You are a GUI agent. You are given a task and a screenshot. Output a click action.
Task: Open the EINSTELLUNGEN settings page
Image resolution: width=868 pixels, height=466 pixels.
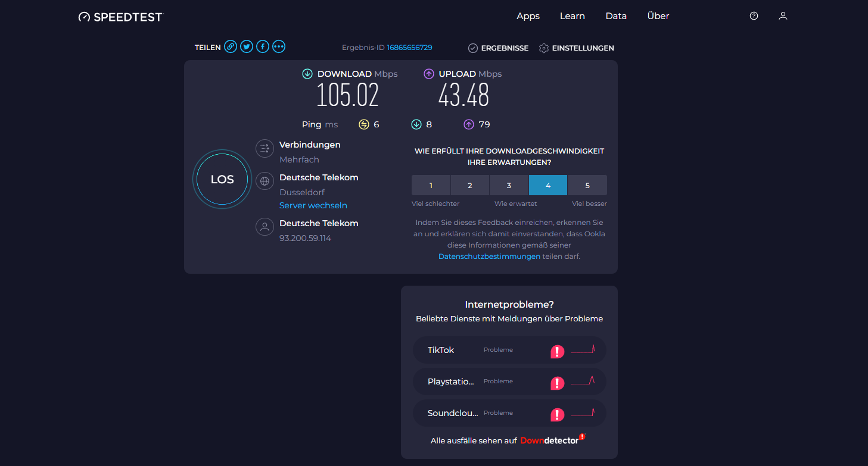pyautogui.click(x=583, y=48)
